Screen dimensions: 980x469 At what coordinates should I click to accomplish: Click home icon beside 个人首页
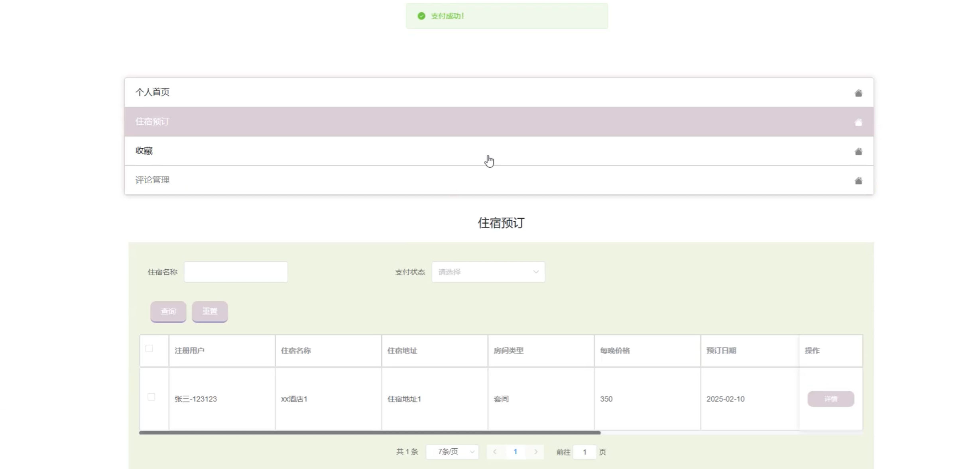858,93
